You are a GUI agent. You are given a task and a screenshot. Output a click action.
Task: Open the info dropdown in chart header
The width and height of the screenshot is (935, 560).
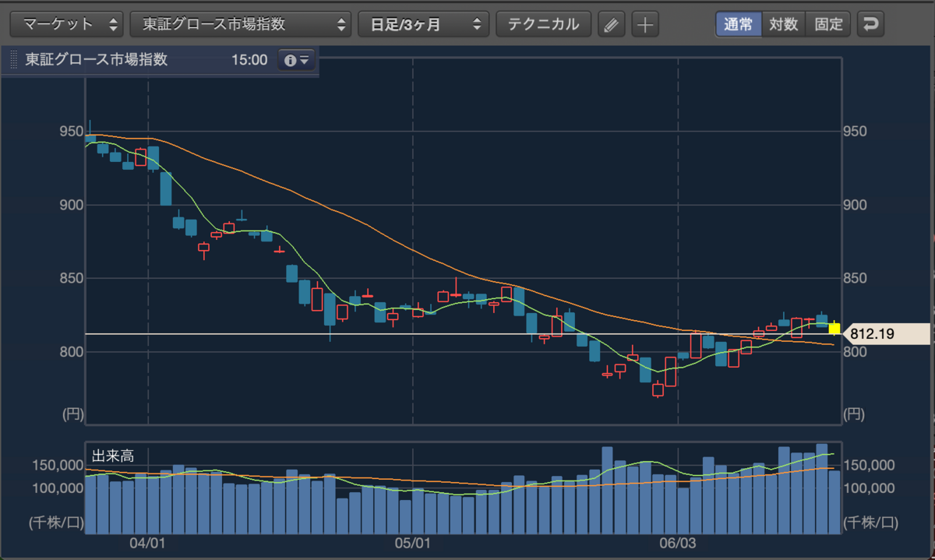click(x=297, y=60)
